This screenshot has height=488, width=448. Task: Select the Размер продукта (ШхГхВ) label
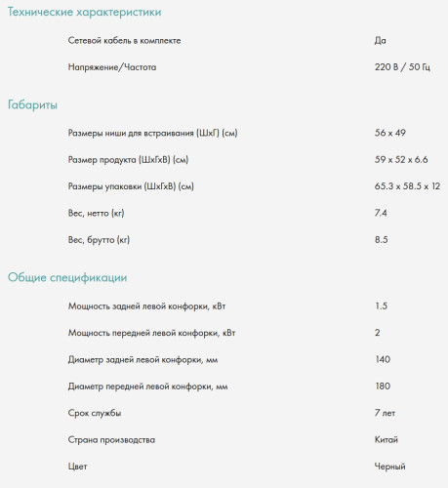click(128, 160)
